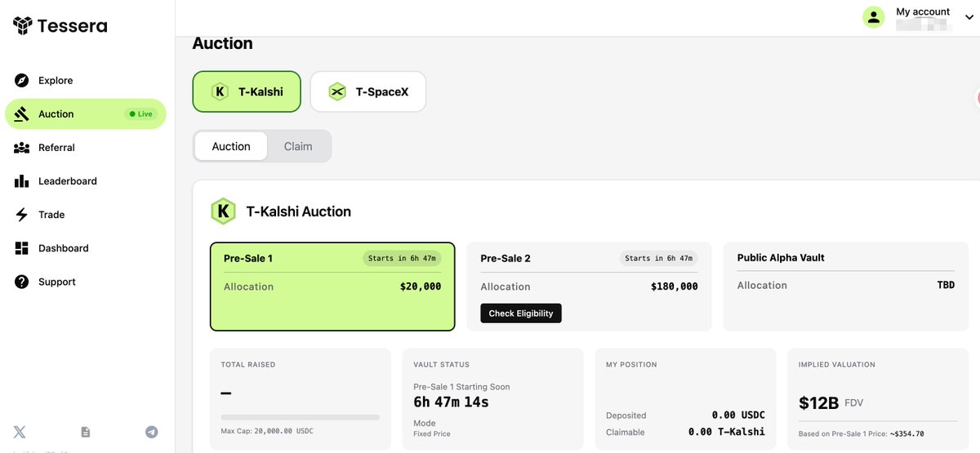Screen dimensions: 980x453
Task: Click the 0.00 T-Kalshi claimable value
Action: pos(727,432)
